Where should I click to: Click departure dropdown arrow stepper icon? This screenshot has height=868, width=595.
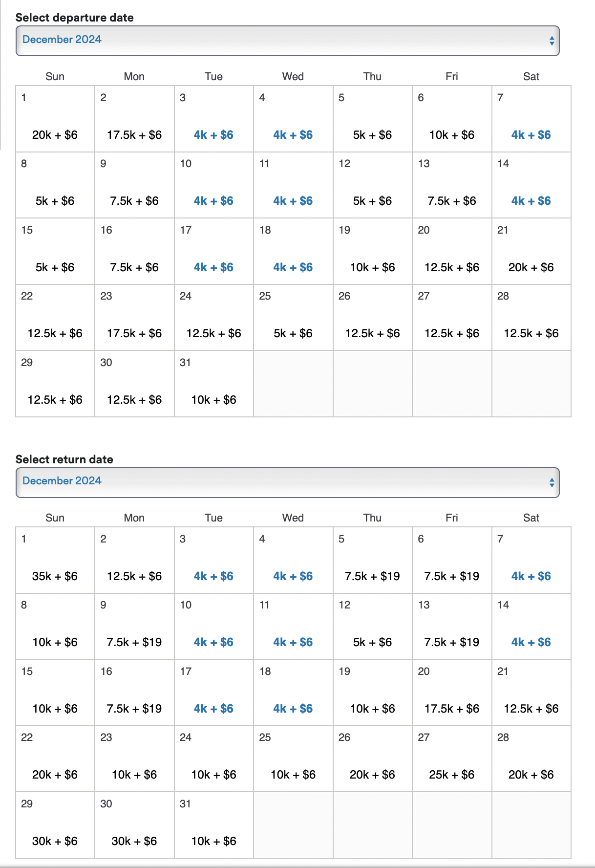[552, 41]
